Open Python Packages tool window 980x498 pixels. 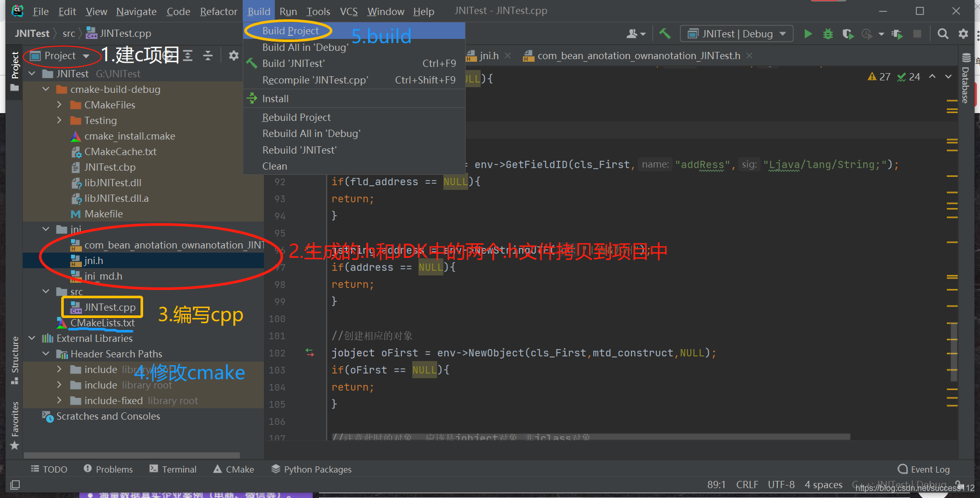312,469
